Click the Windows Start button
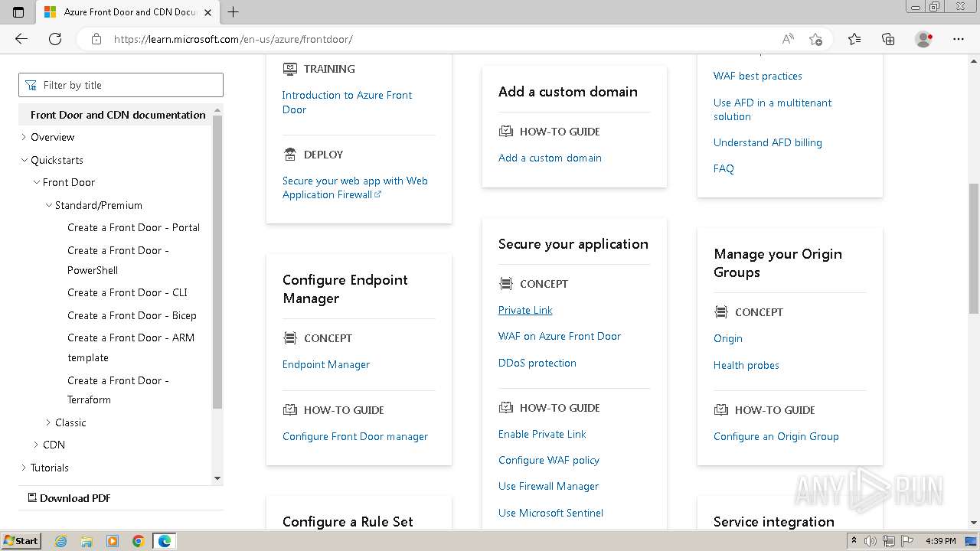 pyautogui.click(x=21, y=541)
